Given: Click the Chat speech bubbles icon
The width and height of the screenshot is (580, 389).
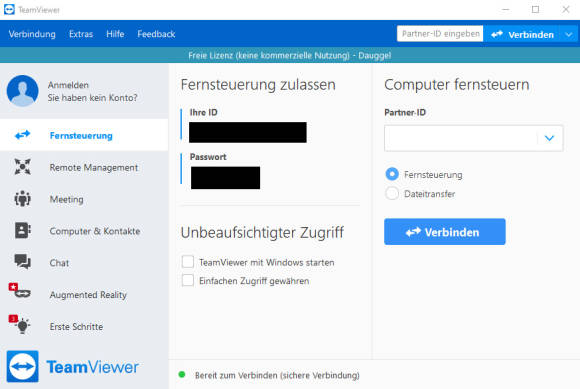Looking at the screenshot, I should [x=23, y=262].
